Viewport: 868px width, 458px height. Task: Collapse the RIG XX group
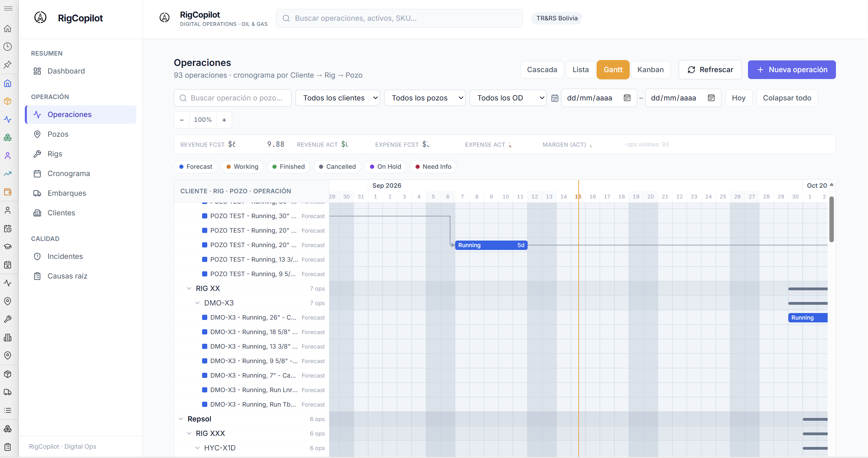pos(189,289)
